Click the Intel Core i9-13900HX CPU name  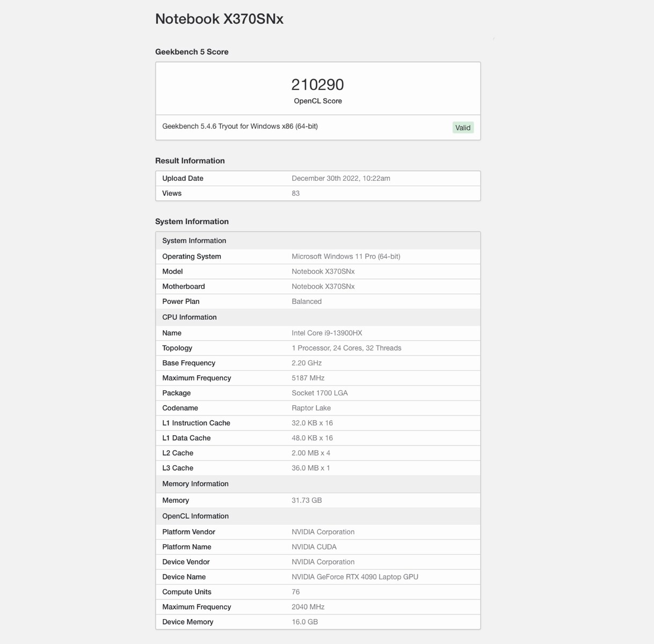click(326, 333)
